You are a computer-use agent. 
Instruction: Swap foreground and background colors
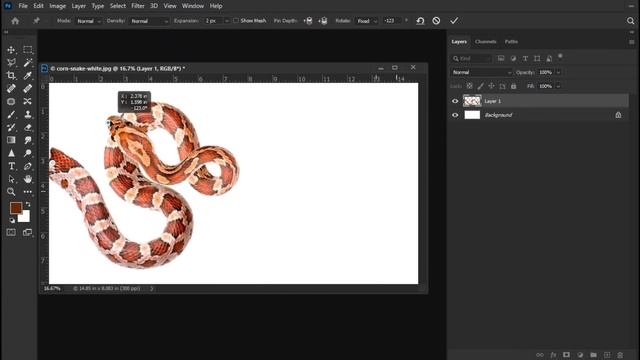[28, 204]
